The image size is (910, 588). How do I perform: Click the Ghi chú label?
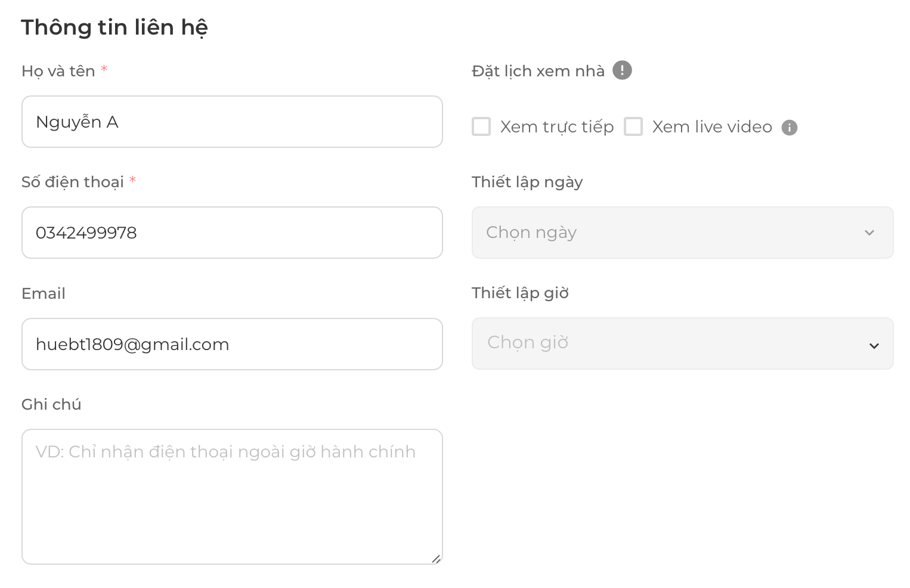51,404
